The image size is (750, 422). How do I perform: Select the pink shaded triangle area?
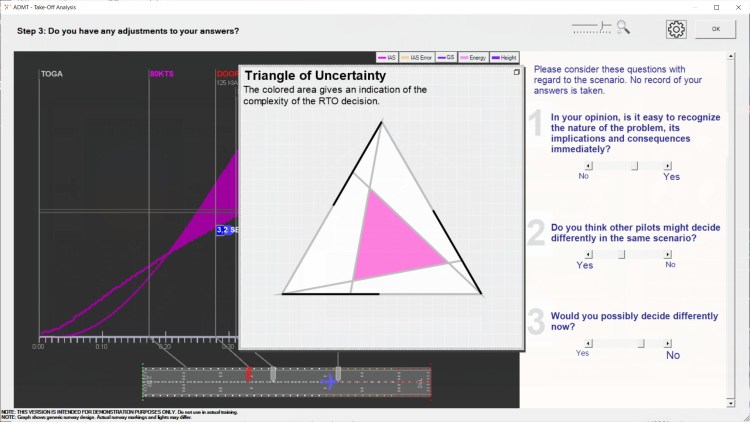coord(396,235)
